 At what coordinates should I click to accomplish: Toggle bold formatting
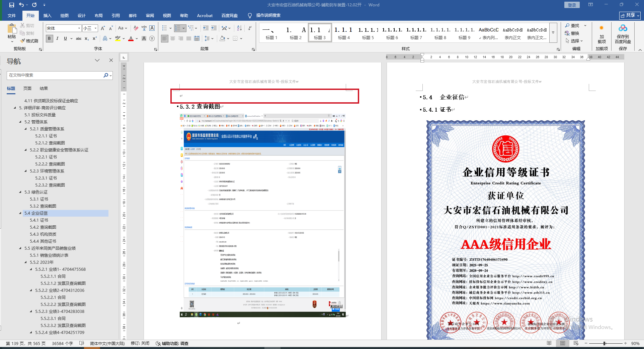(x=49, y=38)
